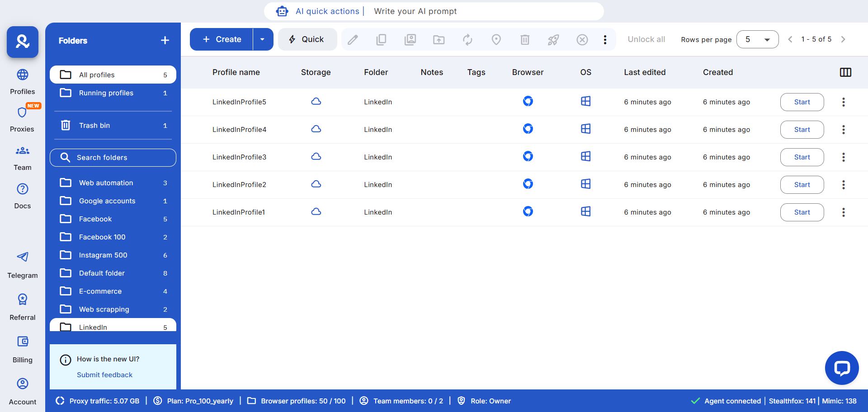Start the LinkedInProfile5 browser profile
868x412 pixels.
[x=802, y=102]
